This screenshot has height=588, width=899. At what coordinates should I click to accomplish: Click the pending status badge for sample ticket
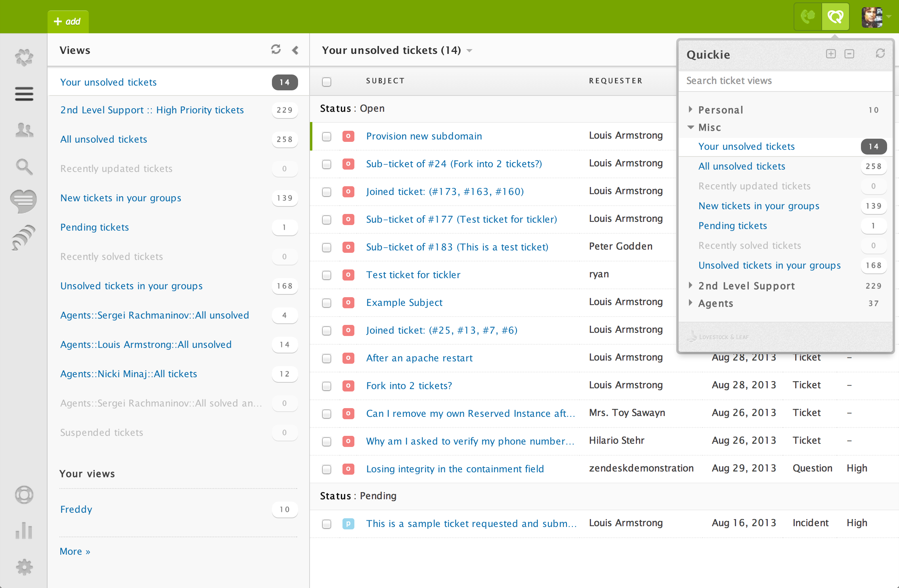(348, 524)
